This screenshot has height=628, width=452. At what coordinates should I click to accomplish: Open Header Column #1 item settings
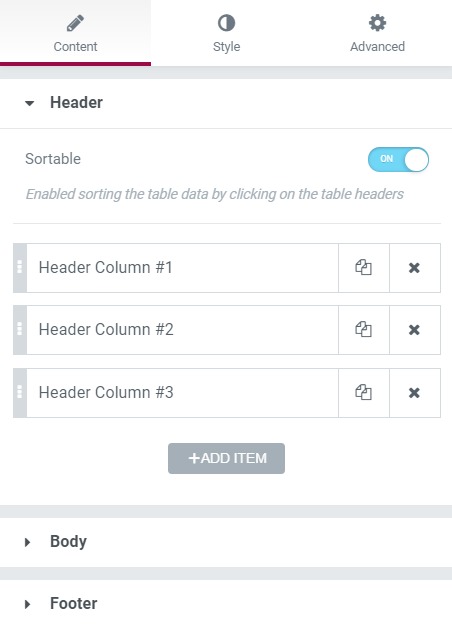(x=183, y=268)
